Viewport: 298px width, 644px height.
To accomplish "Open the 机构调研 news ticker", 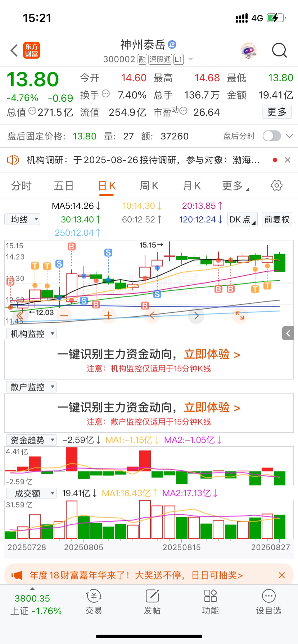I will tap(143, 160).
